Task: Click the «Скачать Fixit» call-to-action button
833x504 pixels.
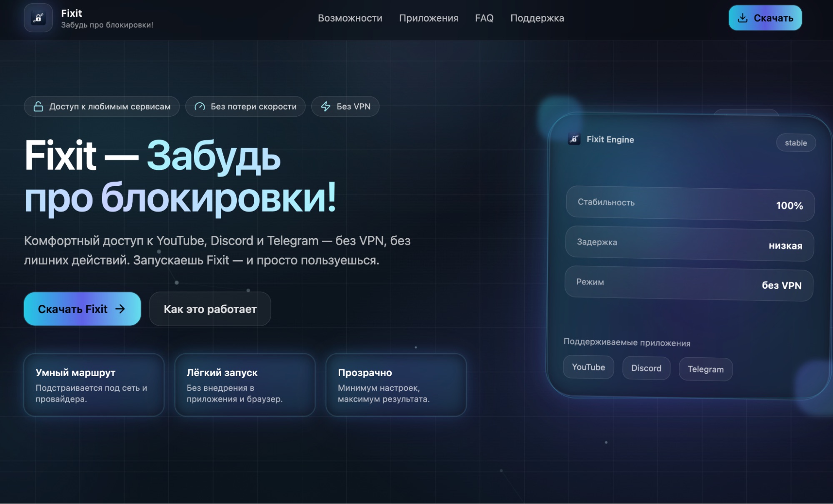Action: pos(82,309)
